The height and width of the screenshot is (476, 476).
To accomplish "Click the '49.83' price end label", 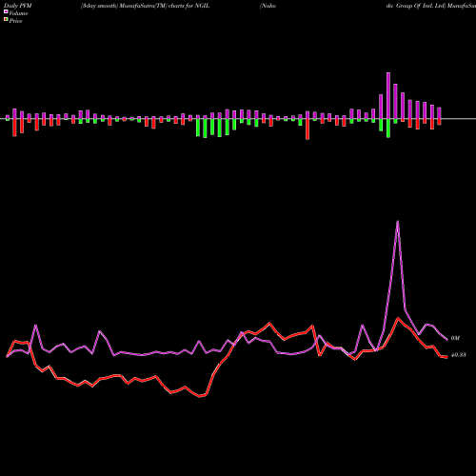I will 458,355.
